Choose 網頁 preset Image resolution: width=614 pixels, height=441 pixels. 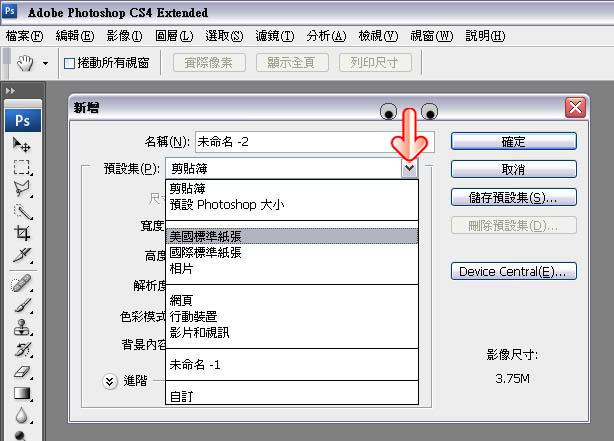point(292,300)
